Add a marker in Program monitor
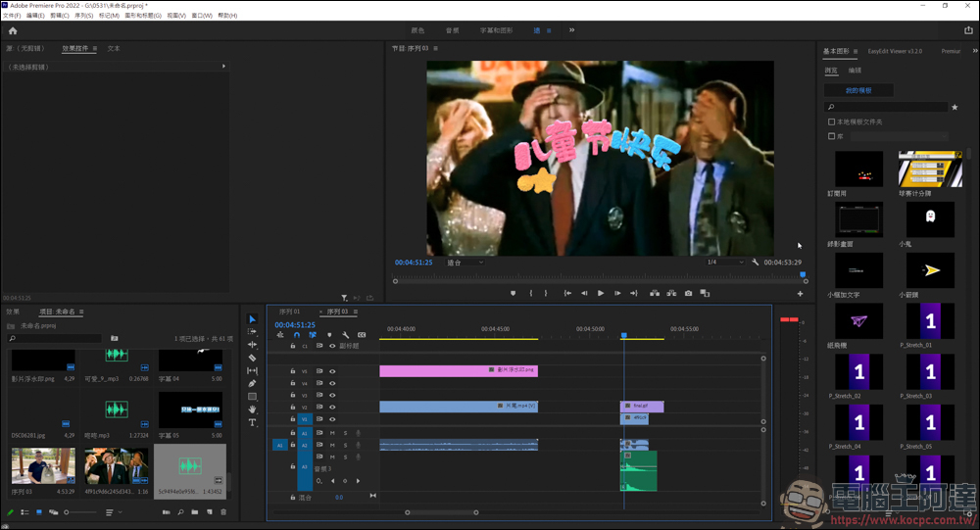This screenshot has width=980, height=530. coord(513,293)
